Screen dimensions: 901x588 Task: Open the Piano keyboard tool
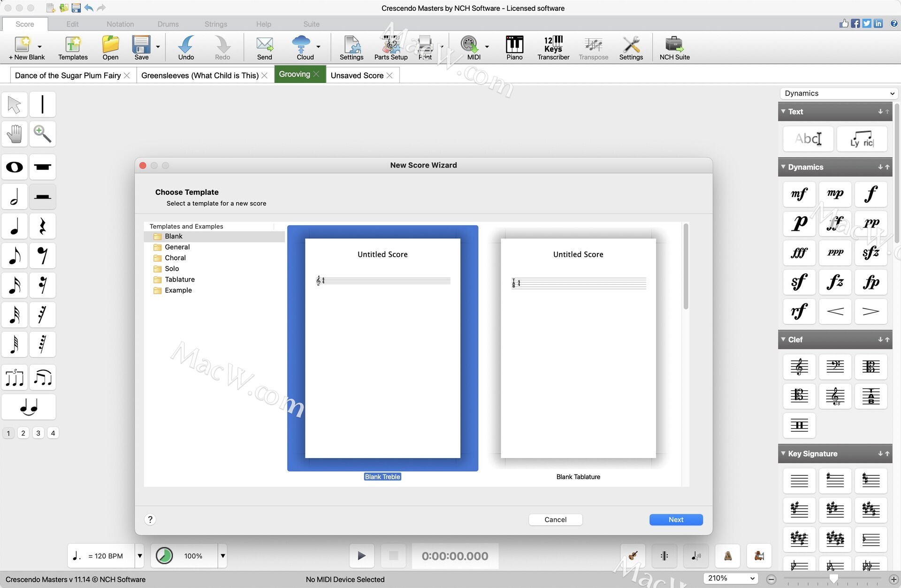click(x=514, y=48)
